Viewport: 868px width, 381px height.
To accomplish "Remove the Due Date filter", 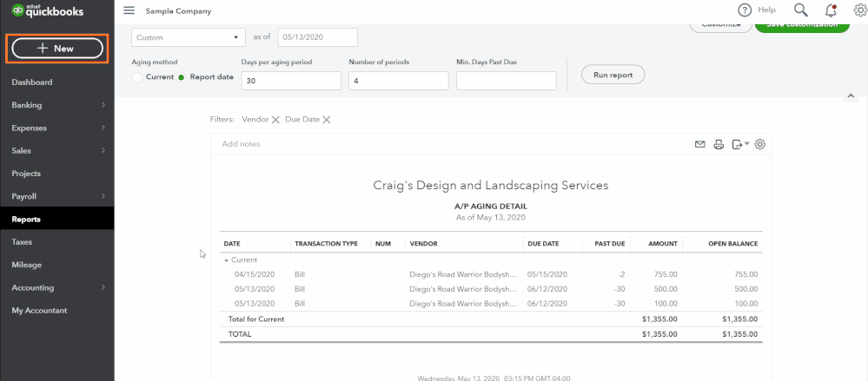I will tap(327, 120).
